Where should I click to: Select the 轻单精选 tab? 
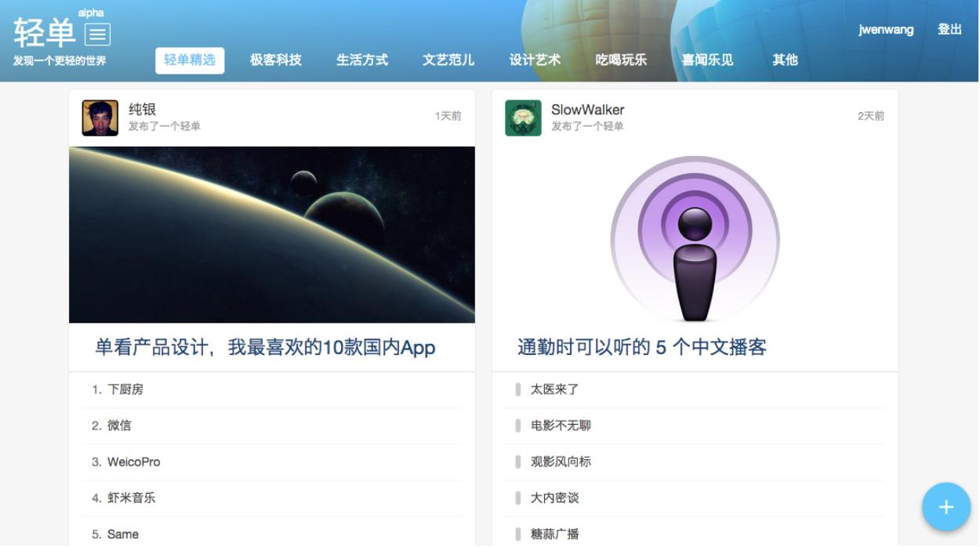190,60
